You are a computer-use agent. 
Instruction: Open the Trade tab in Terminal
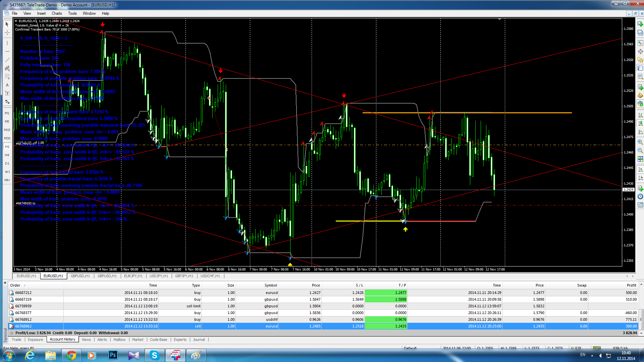(x=16, y=340)
